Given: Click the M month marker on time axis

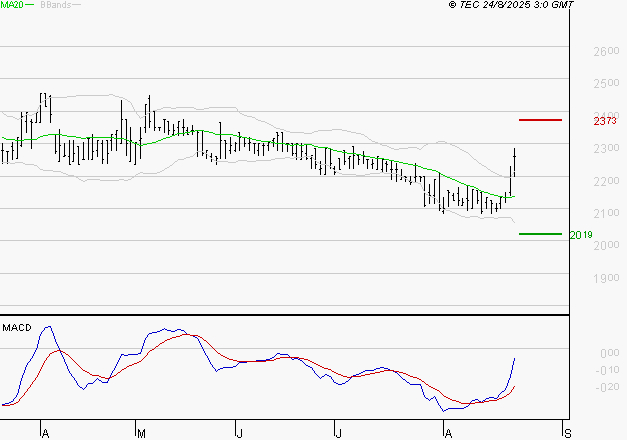Looking at the screenshot, I should click(x=142, y=432).
